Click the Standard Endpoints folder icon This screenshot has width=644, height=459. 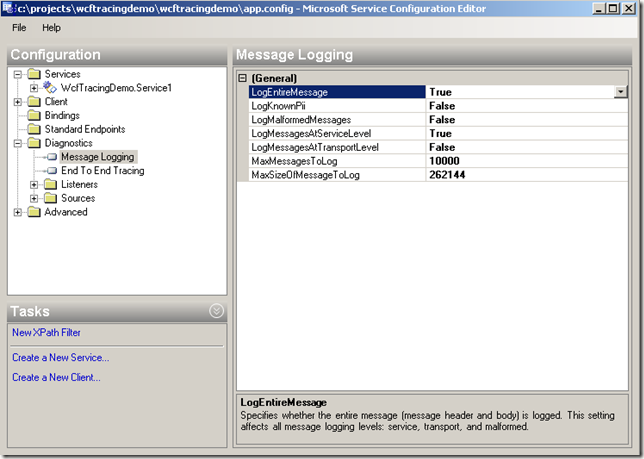click(x=34, y=129)
